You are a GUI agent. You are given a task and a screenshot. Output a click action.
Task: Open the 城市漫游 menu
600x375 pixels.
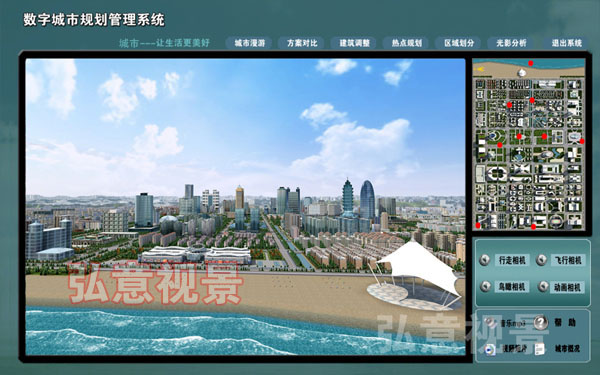pyautogui.click(x=249, y=43)
